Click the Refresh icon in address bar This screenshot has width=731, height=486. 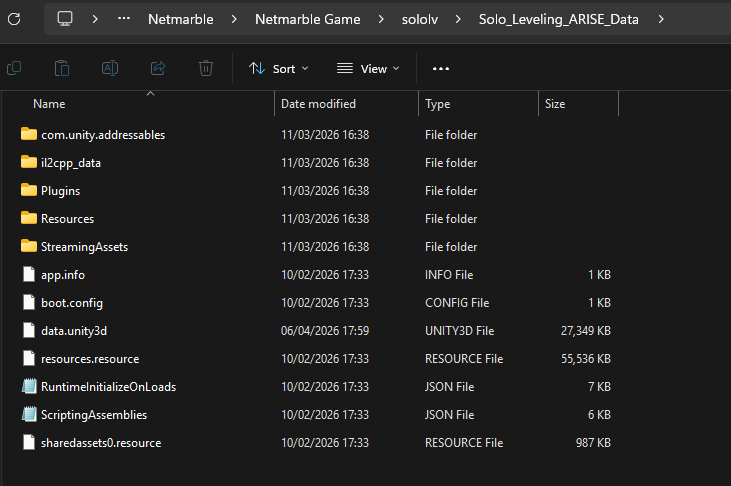(14, 19)
